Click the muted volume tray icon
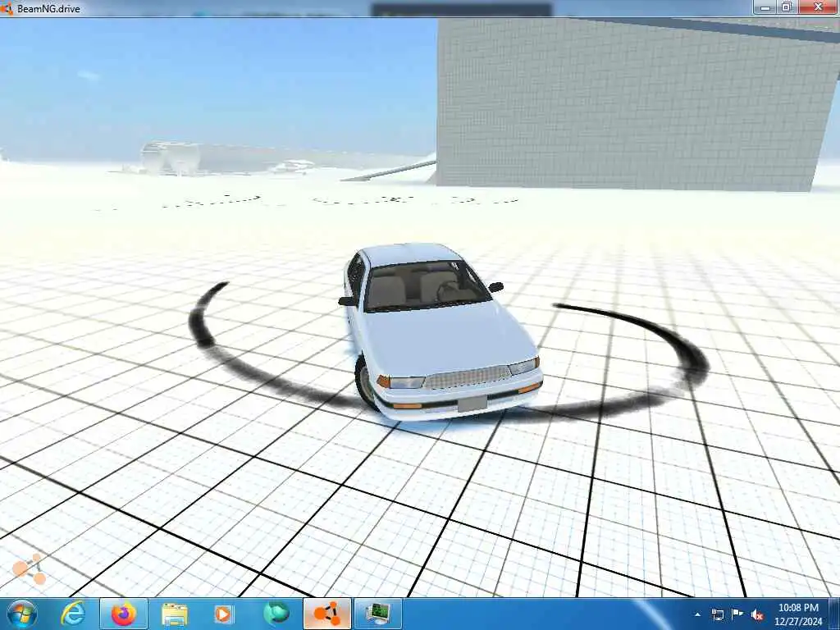Image resolution: width=840 pixels, height=630 pixels. coord(757,615)
